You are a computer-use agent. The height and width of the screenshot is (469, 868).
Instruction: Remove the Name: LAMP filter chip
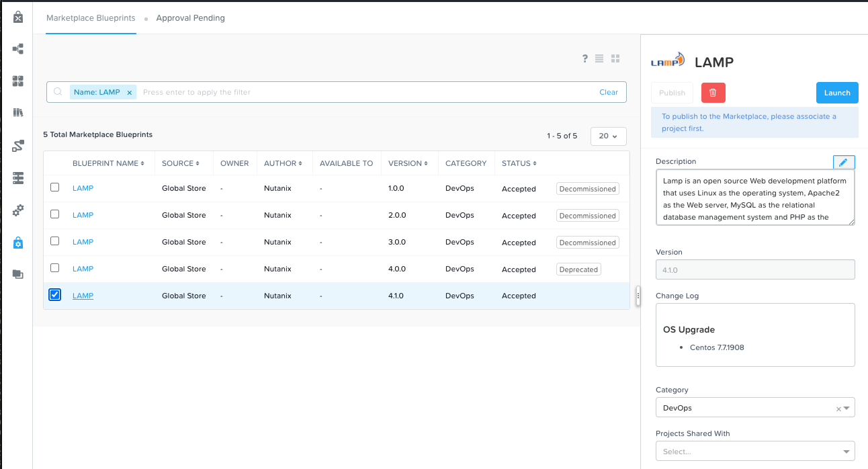point(130,93)
